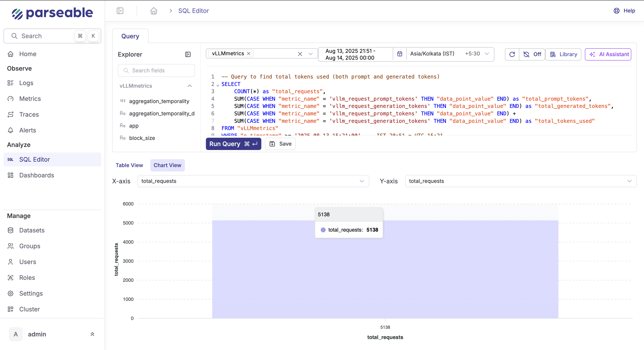Open the query Library
The image size is (644, 350).
(x=563, y=54)
